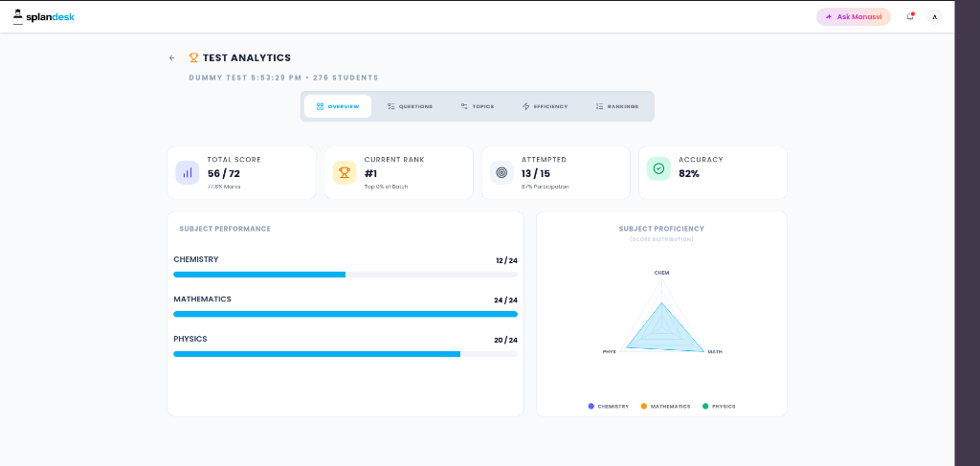Open the notifications bell
The image size is (980, 466).
coord(910,17)
